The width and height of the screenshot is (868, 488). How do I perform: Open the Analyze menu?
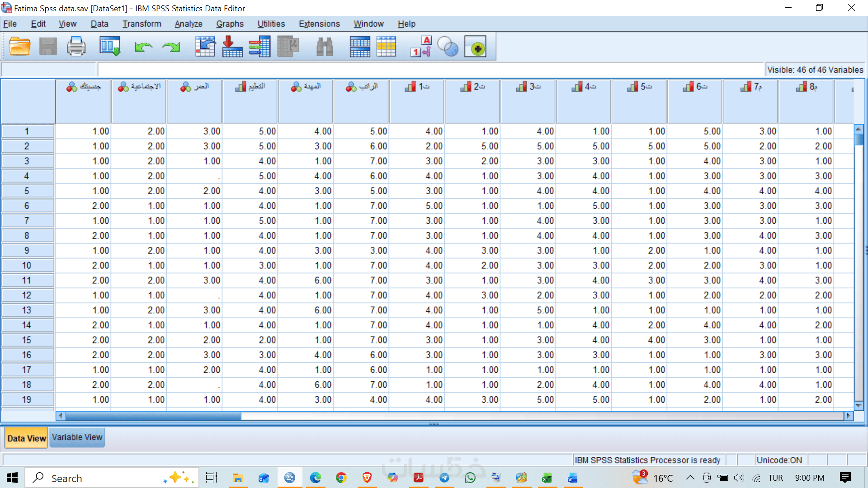188,24
